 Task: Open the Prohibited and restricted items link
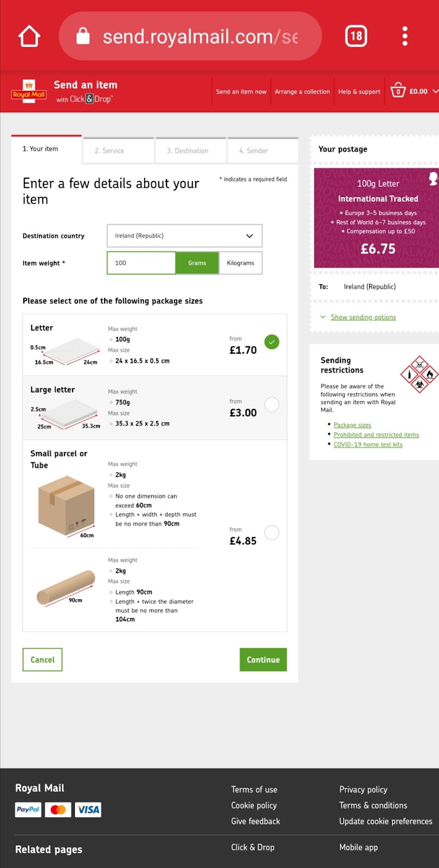376,435
